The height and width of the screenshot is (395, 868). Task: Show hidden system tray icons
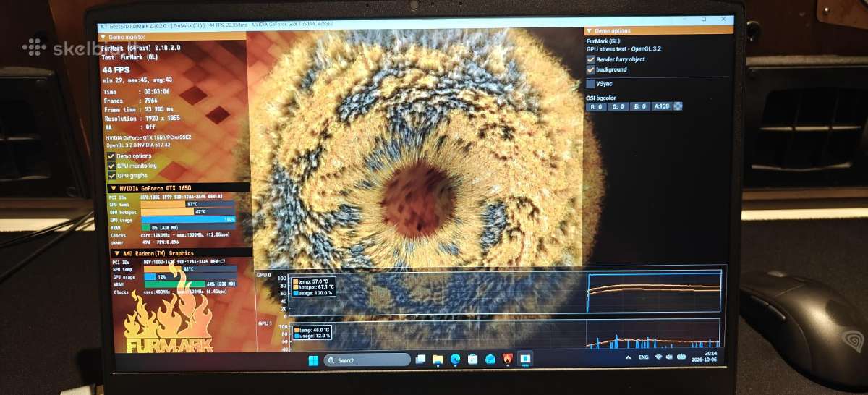coord(628,358)
